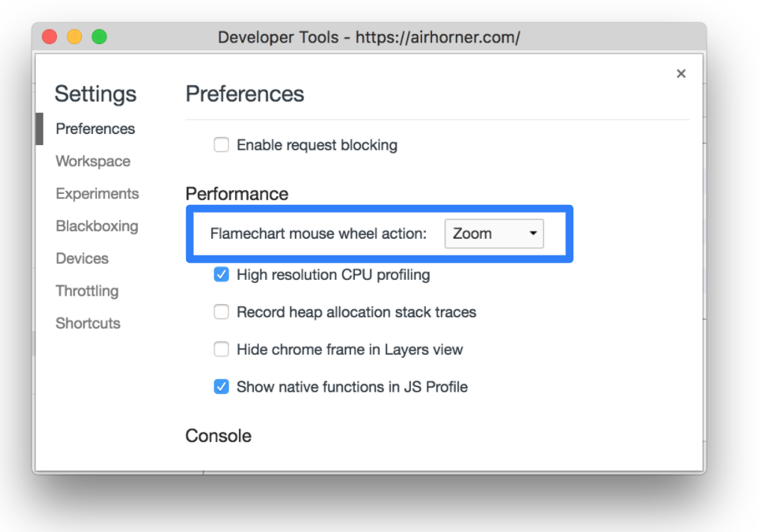Open the Workspace settings tab
The image size is (761, 532).
tap(93, 161)
